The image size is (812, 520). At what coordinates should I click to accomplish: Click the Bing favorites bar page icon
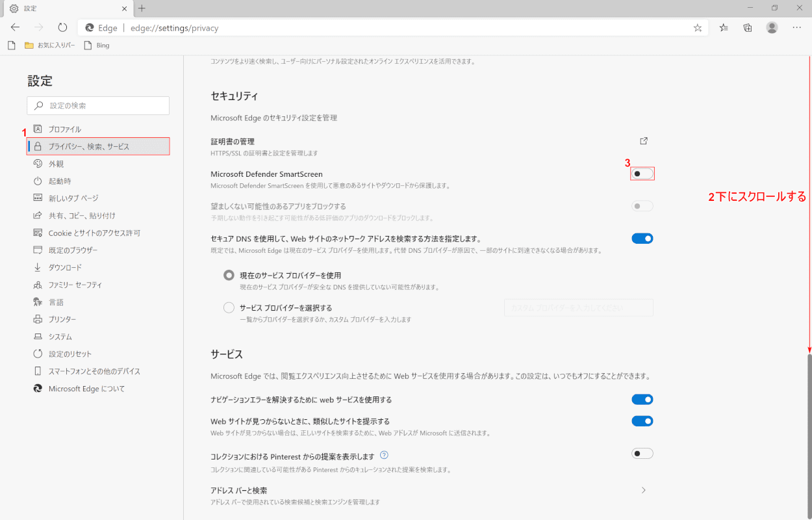click(87, 45)
